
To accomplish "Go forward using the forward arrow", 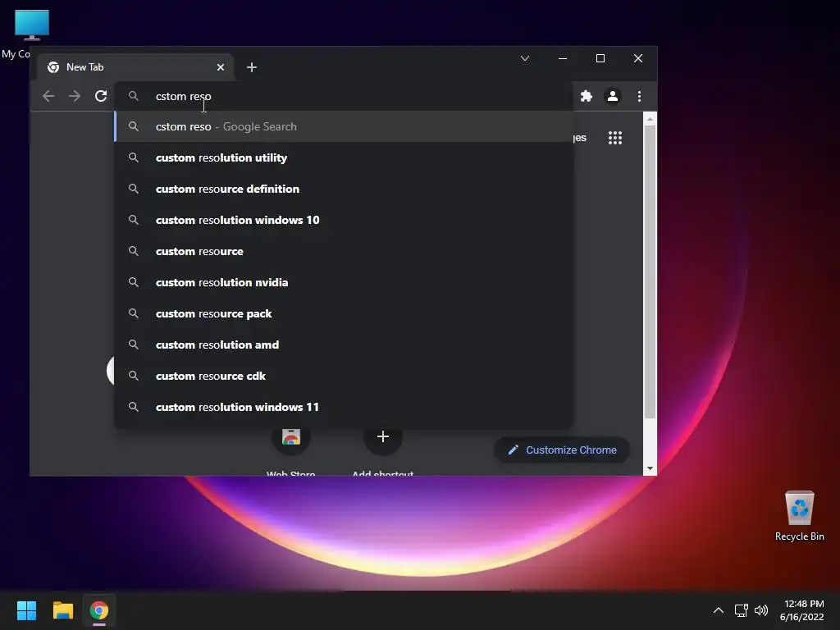I will (x=75, y=96).
